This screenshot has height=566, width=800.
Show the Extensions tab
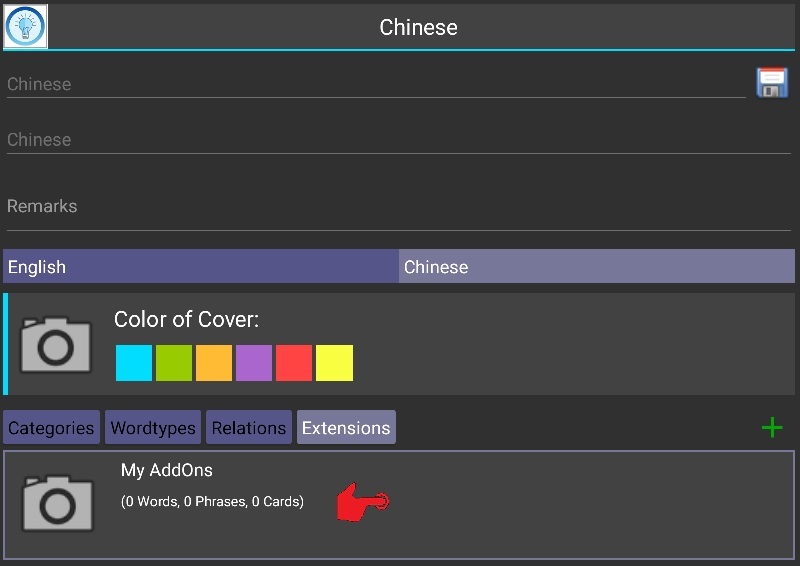(x=346, y=427)
